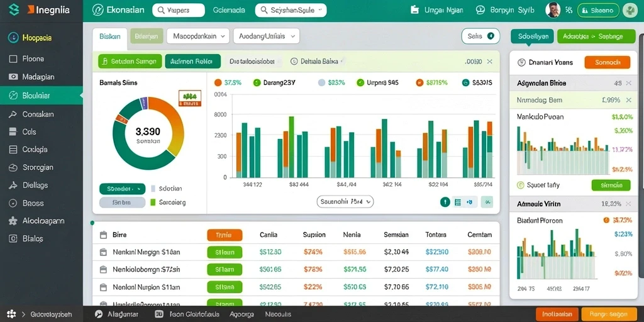The image size is (644, 322).
Task: Toggle the Sdotien legend checkbox
Action: tap(153, 189)
